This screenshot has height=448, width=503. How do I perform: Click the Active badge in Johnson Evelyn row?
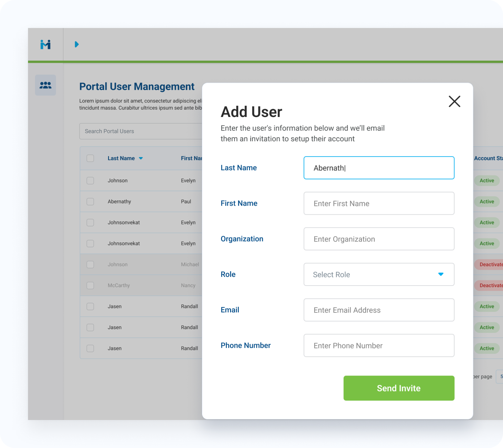click(487, 180)
